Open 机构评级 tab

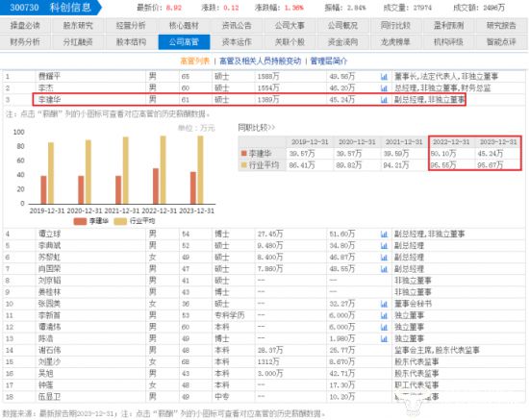(x=449, y=42)
